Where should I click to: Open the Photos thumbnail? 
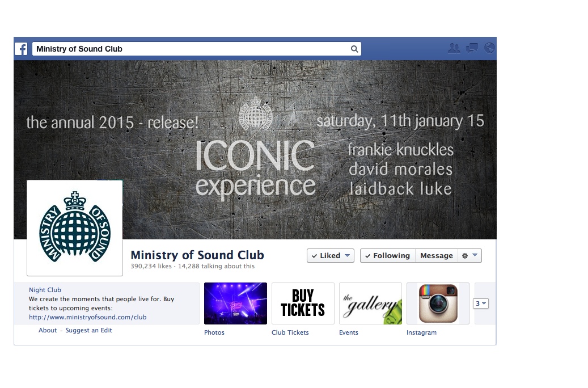coord(235,303)
